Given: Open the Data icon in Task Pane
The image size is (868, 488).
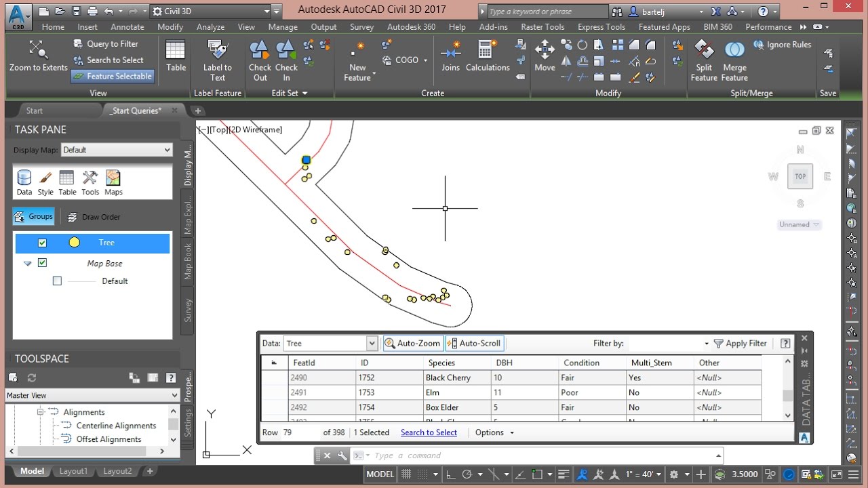Looking at the screenshot, I should point(24,183).
